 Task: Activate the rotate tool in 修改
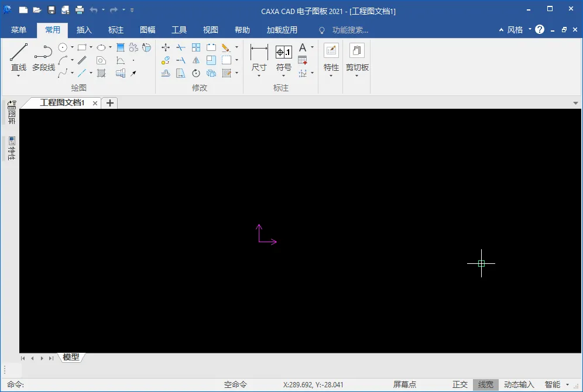[196, 73]
